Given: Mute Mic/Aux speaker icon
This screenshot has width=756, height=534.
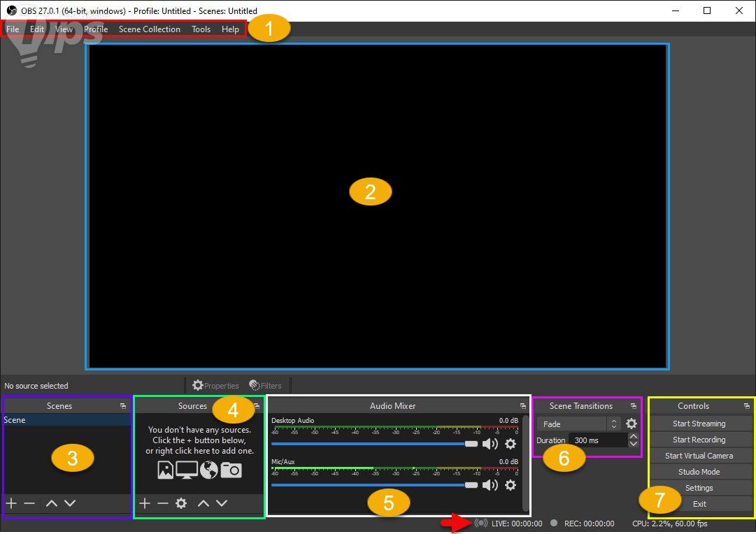Looking at the screenshot, I should coord(490,485).
